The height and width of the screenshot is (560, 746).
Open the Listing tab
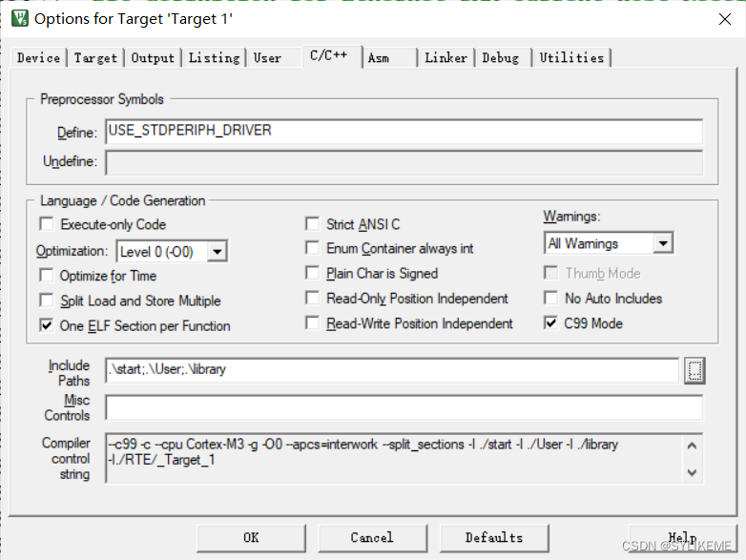click(x=214, y=58)
